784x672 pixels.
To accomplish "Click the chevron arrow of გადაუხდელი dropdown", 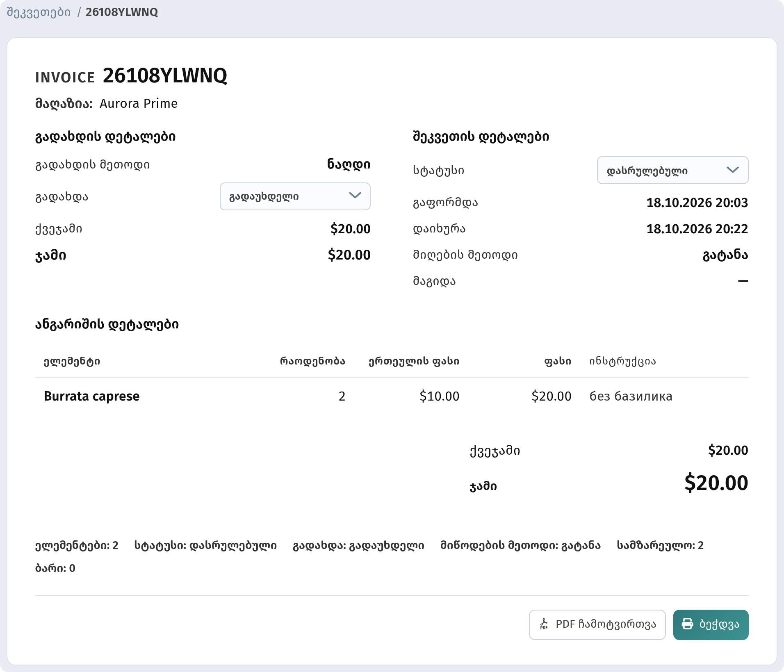I will (x=355, y=196).
